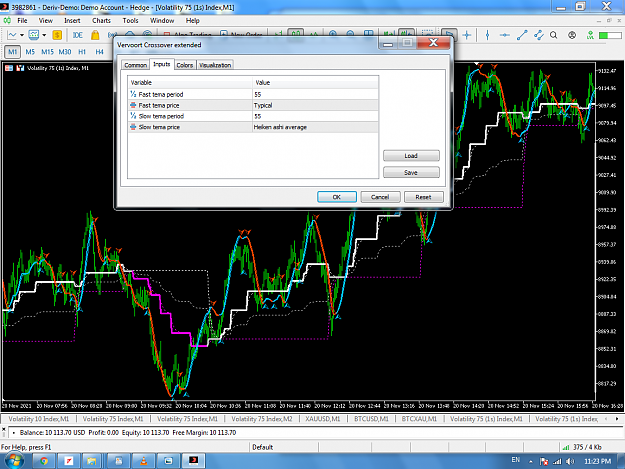Switch chart to M15 timeframe
The image size is (625, 469).
click(47, 52)
